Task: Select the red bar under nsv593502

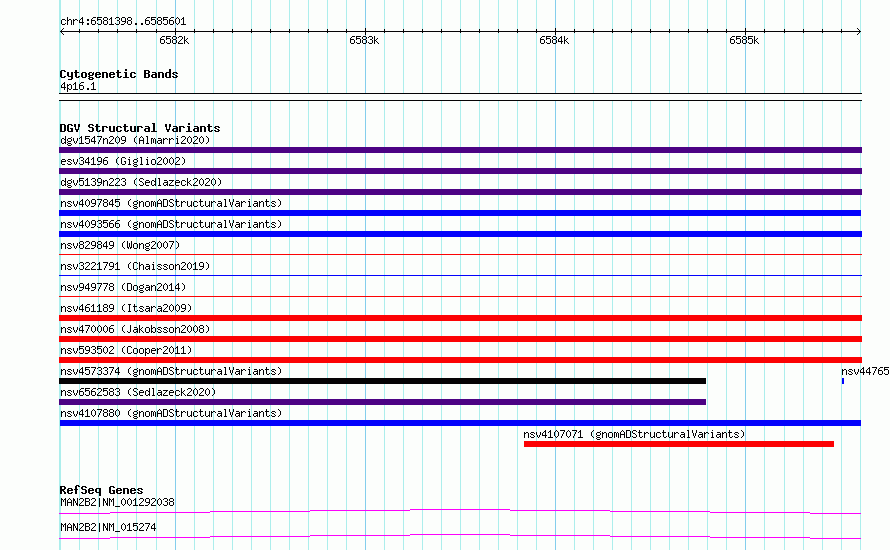Action: point(460,360)
